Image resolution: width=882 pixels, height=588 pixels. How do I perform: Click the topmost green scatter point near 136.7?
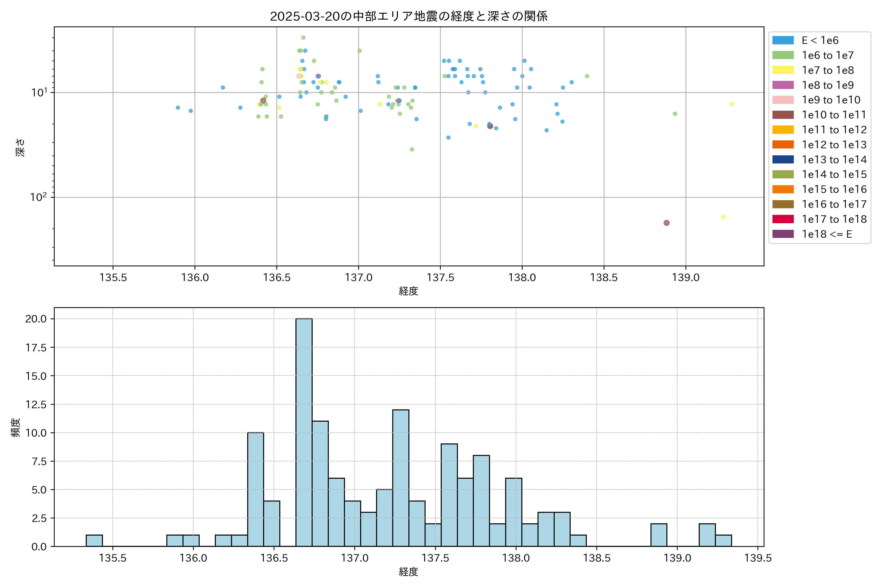pyautogui.click(x=303, y=37)
